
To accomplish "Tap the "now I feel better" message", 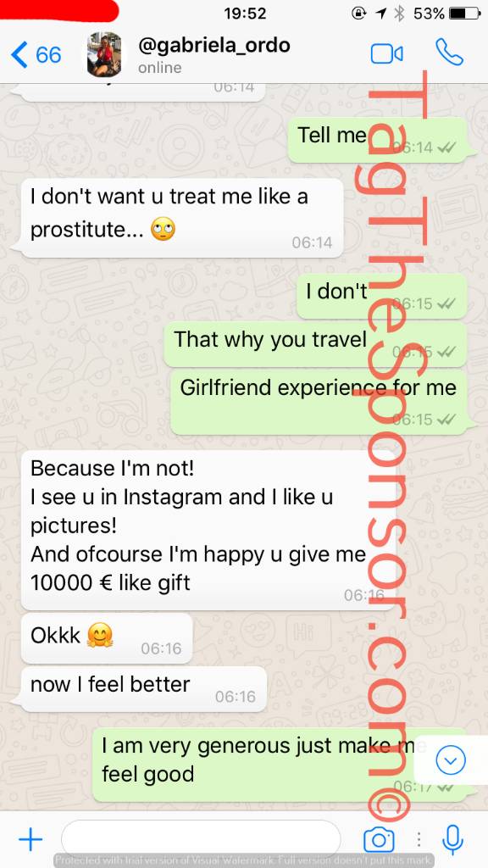I will pos(144,689).
